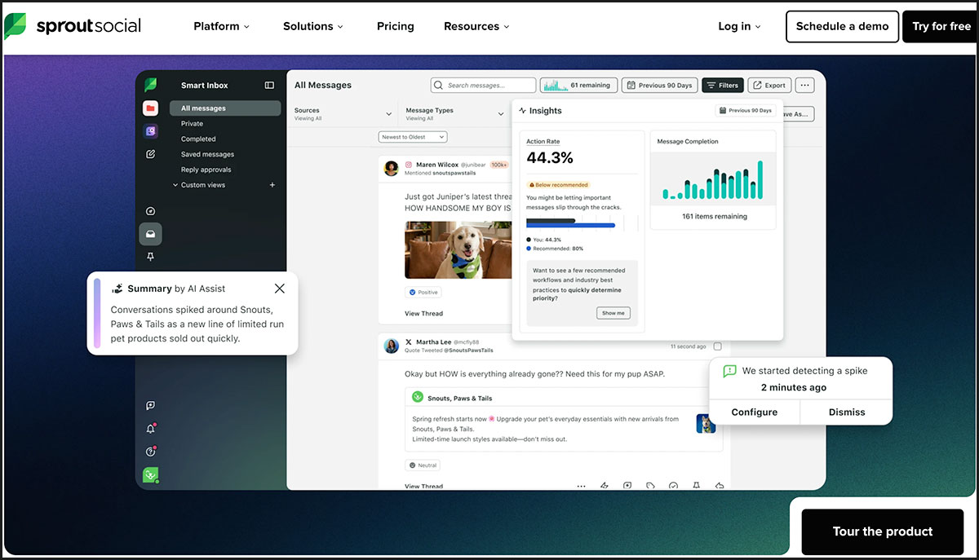Click the Filters button
The width and height of the screenshot is (979, 560).
click(723, 85)
